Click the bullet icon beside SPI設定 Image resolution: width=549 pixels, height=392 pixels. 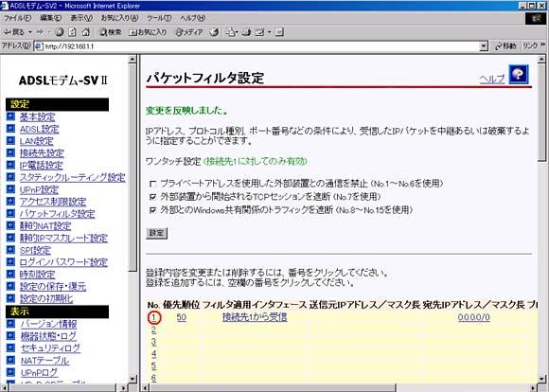click(x=10, y=250)
